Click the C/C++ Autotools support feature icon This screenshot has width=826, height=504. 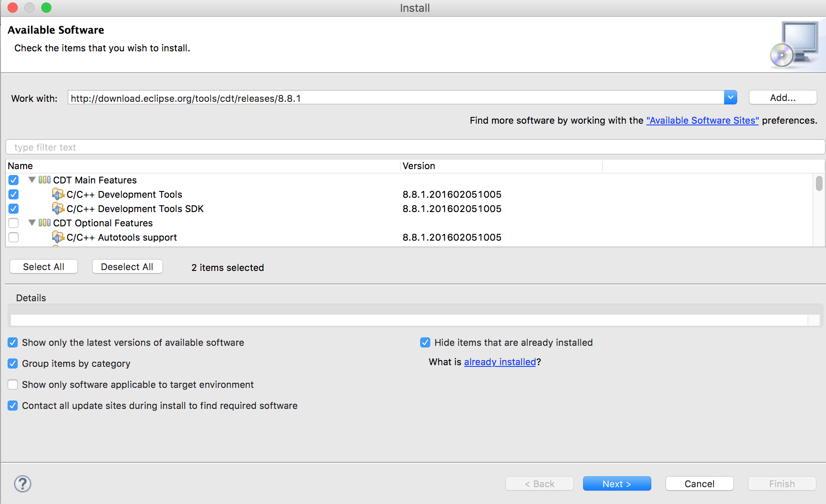tap(58, 237)
